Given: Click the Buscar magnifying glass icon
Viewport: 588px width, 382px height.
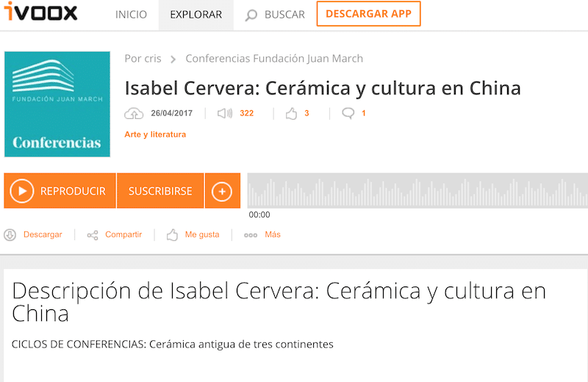Looking at the screenshot, I should click(x=251, y=15).
